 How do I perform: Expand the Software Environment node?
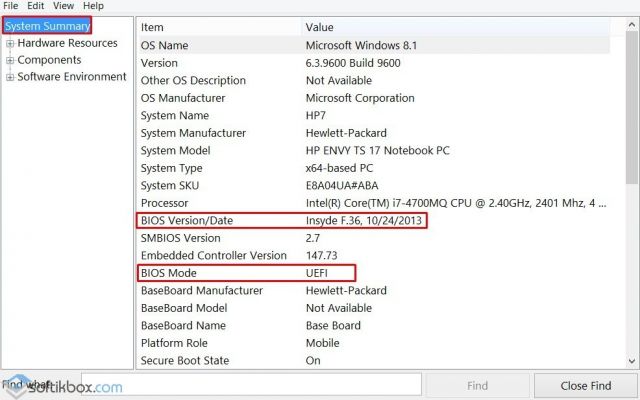[10, 77]
